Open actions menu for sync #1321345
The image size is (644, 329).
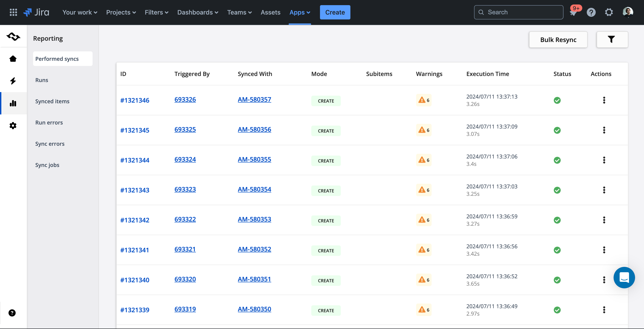tap(604, 130)
